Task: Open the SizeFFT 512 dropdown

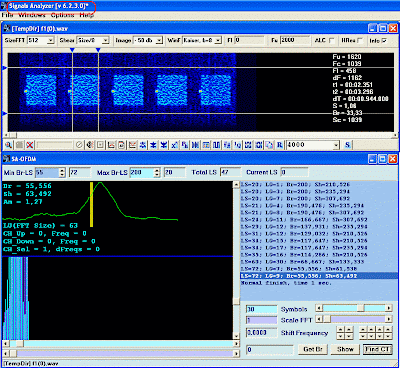Action: [50, 40]
